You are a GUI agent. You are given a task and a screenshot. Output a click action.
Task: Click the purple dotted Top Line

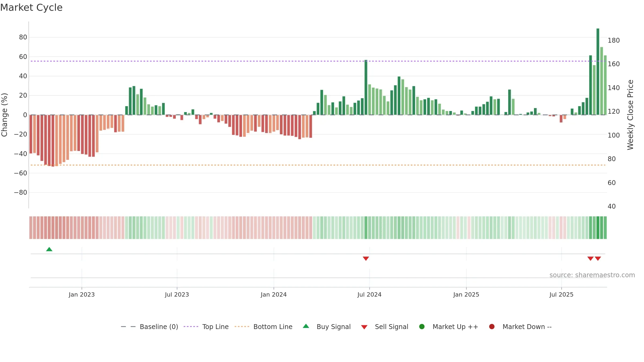pos(318,61)
